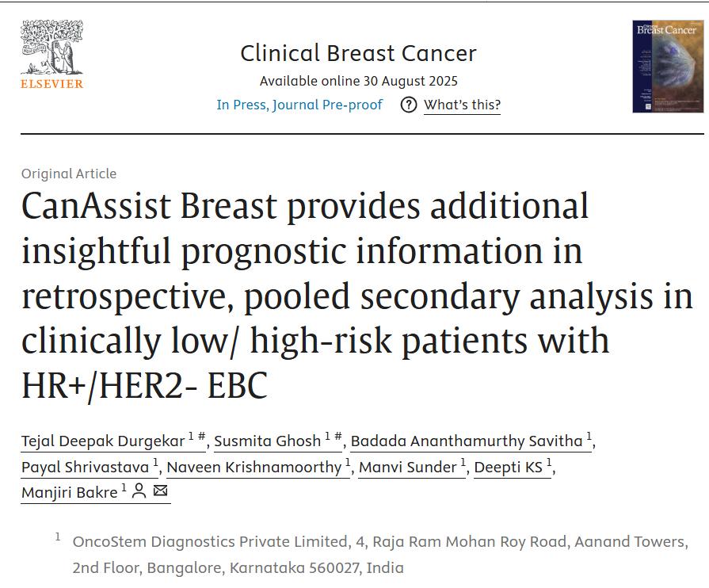Open the Clinical Breast Cancer journal title

(x=358, y=53)
